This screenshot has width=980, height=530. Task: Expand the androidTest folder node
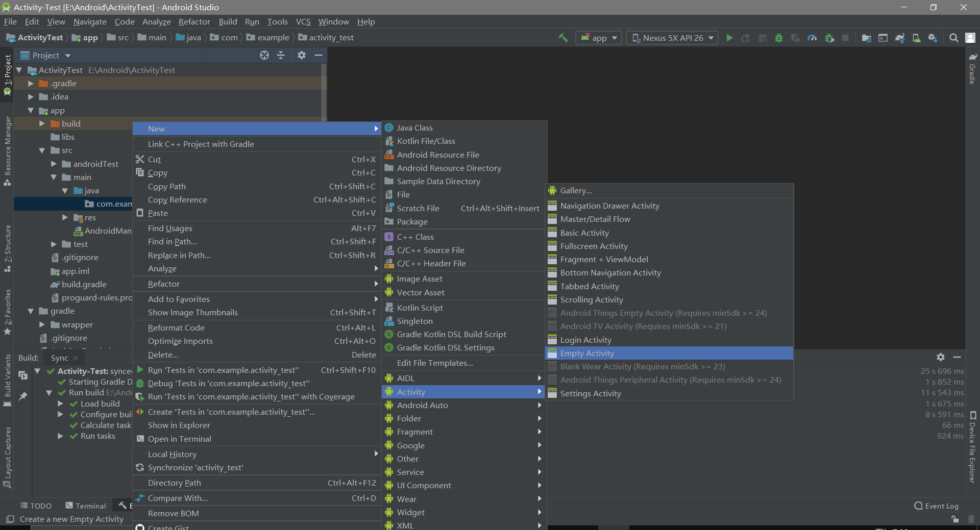(54, 164)
